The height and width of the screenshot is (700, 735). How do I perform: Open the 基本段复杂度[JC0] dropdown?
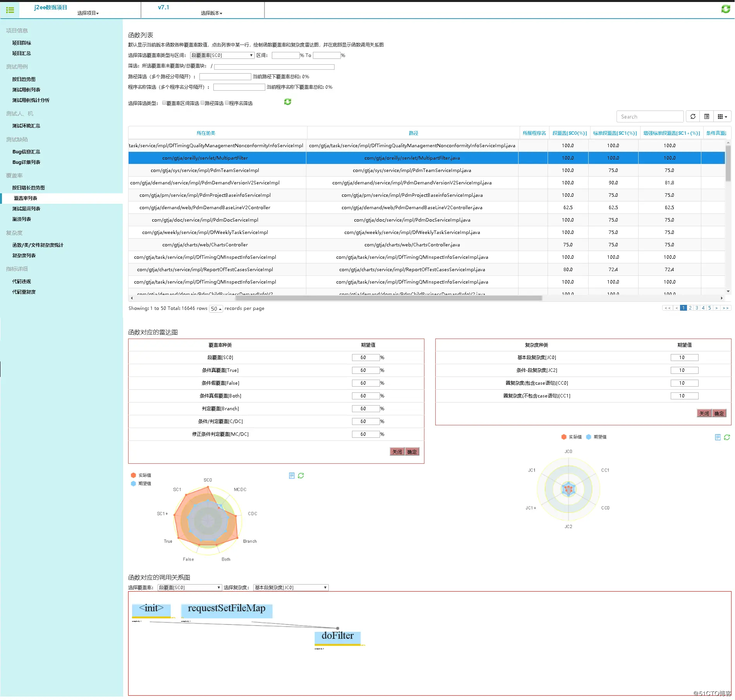tap(291, 588)
